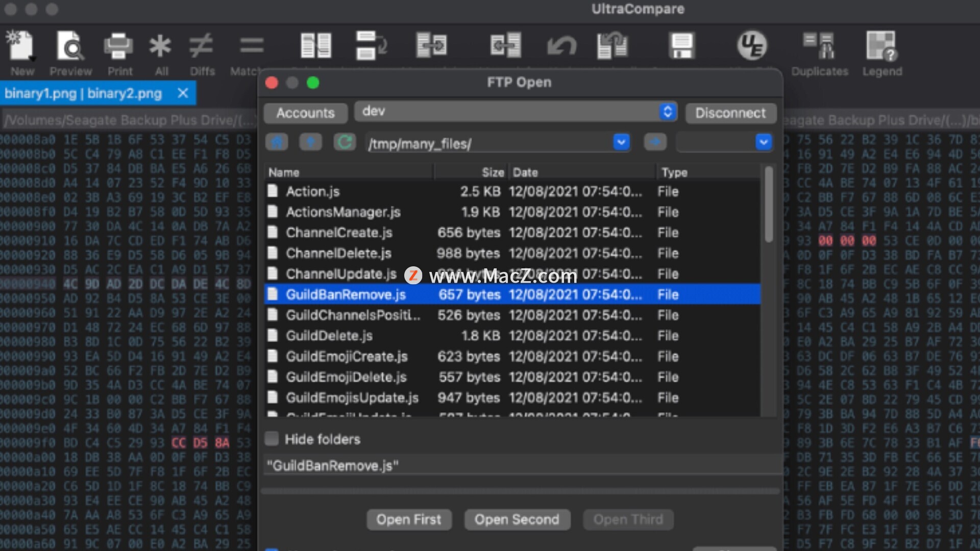Screen dimensions: 980x551
Task: Click the Duplicates toolbar icon
Action: (820, 46)
